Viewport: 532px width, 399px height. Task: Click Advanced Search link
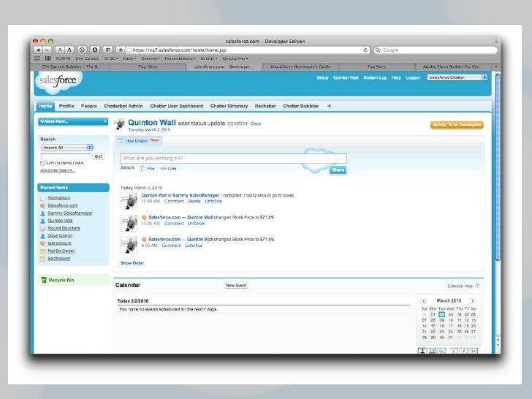tap(58, 170)
